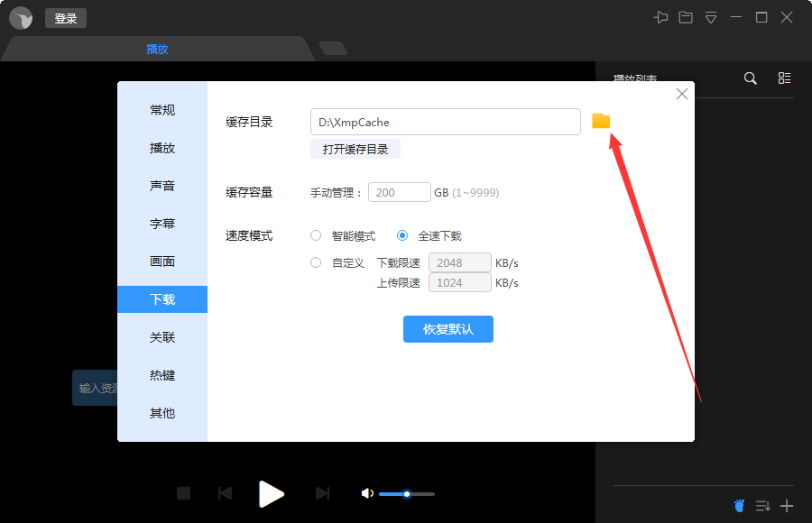Restore defaults with 恢复默认 button
Image resolution: width=812 pixels, height=523 pixels.
448,329
